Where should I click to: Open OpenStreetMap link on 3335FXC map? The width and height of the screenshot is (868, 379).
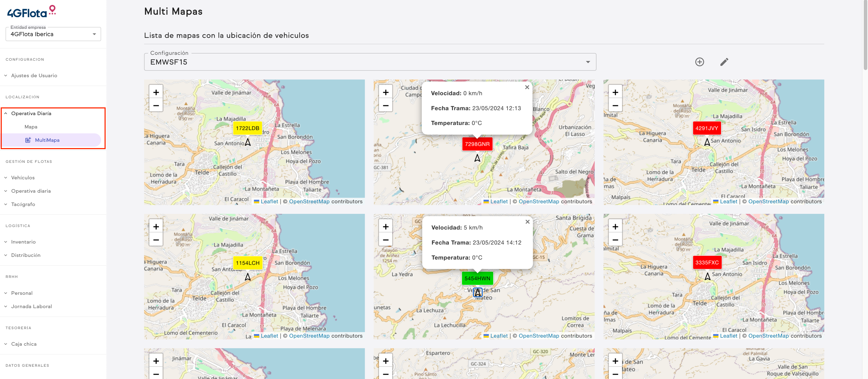click(x=768, y=336)
